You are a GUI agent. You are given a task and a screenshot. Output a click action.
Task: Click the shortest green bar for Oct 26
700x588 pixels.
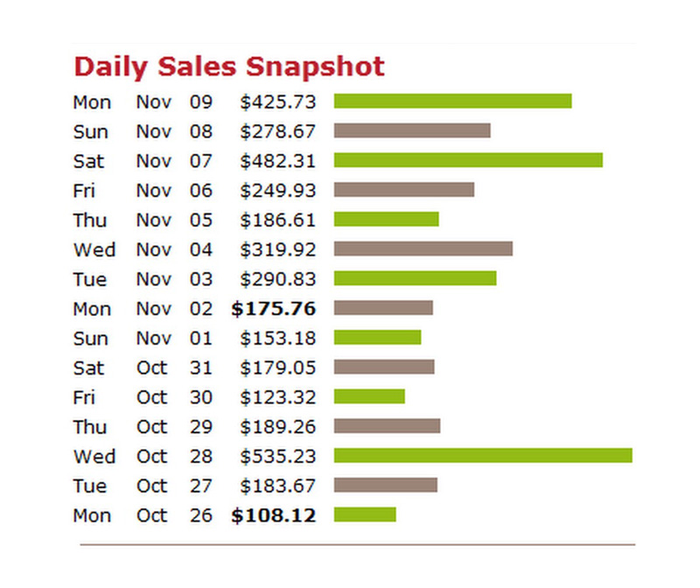tap(365, 514)
